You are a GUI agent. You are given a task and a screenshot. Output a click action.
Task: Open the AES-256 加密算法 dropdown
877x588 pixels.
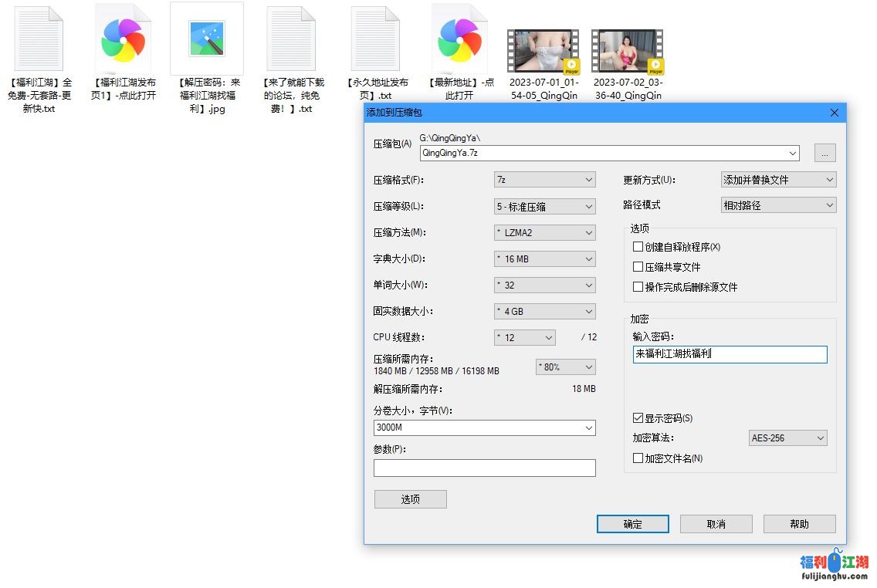pos(787,438)
